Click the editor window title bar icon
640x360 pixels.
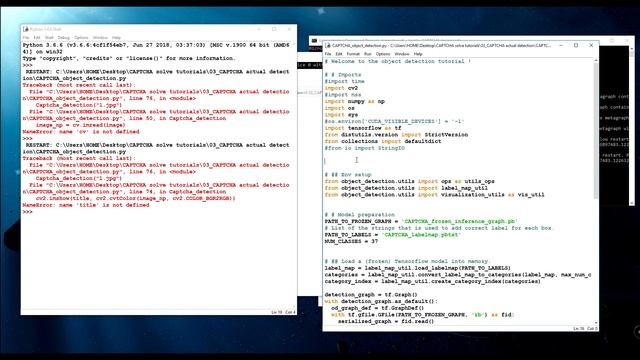click(x=328, y=46)
